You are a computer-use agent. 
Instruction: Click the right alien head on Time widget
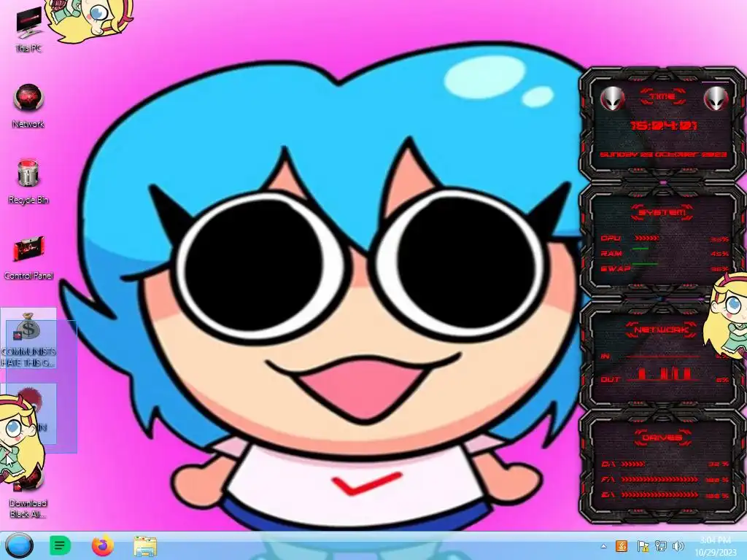point(716,98)
